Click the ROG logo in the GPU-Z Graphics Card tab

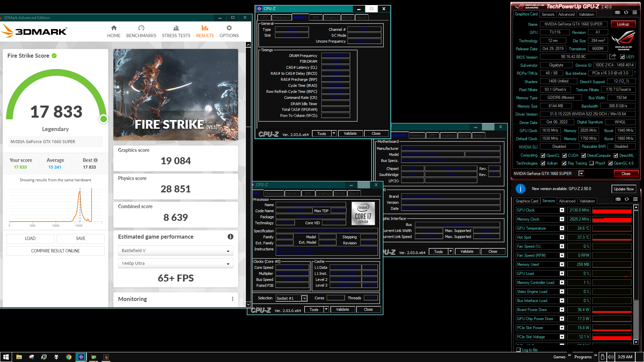pos(623,41)
